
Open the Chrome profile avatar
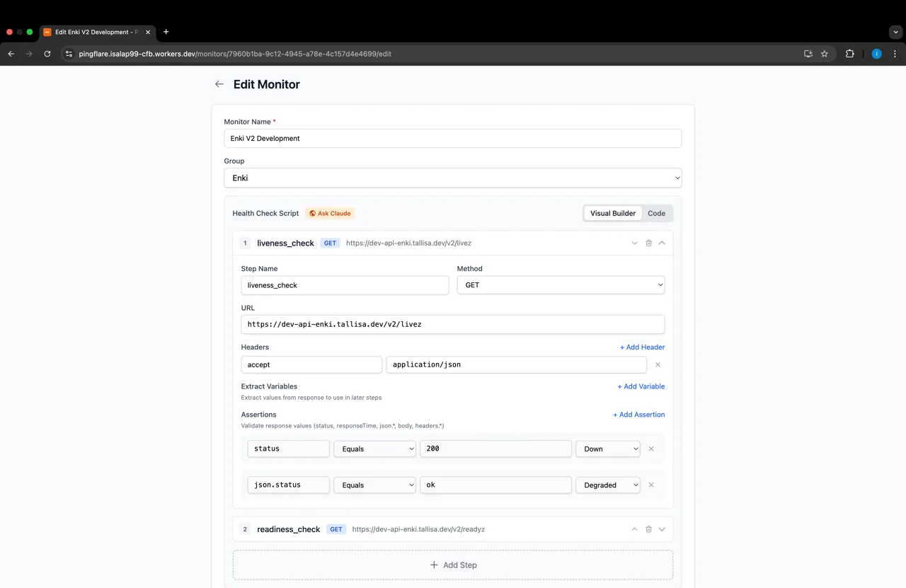tap(876, 54)
